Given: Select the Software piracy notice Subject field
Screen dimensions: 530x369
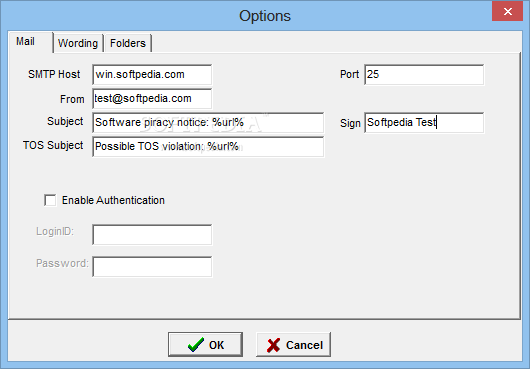Looking at the screenshot, I should click(208, 123).
